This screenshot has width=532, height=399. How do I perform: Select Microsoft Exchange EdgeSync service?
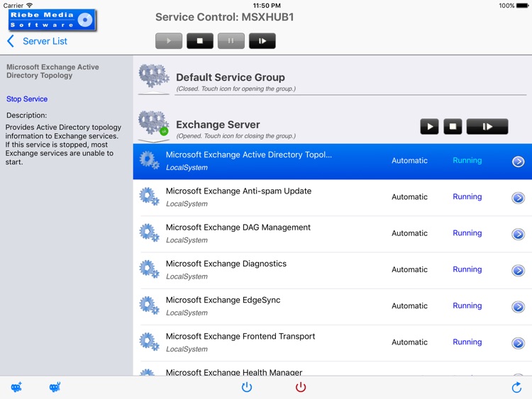[x=333, y=306]
